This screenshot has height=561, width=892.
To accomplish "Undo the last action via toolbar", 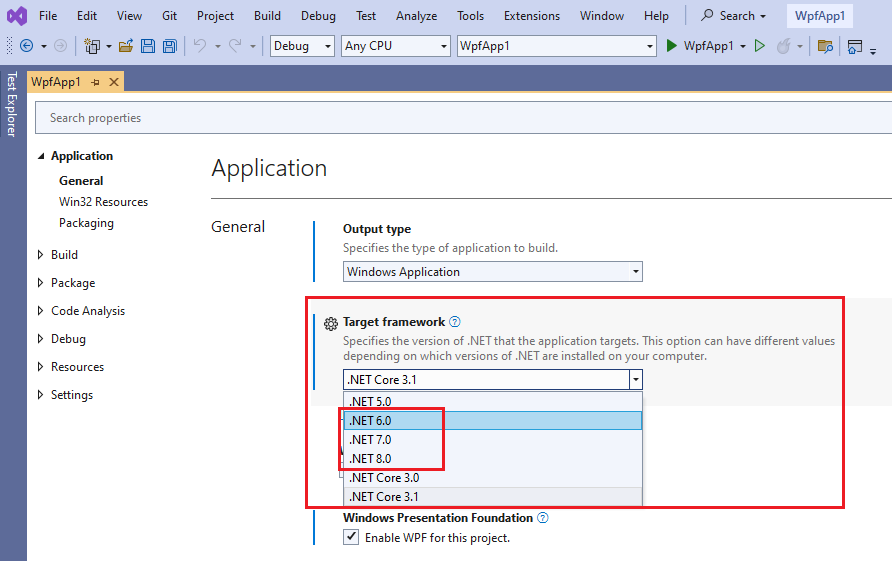I will (200, 46).
